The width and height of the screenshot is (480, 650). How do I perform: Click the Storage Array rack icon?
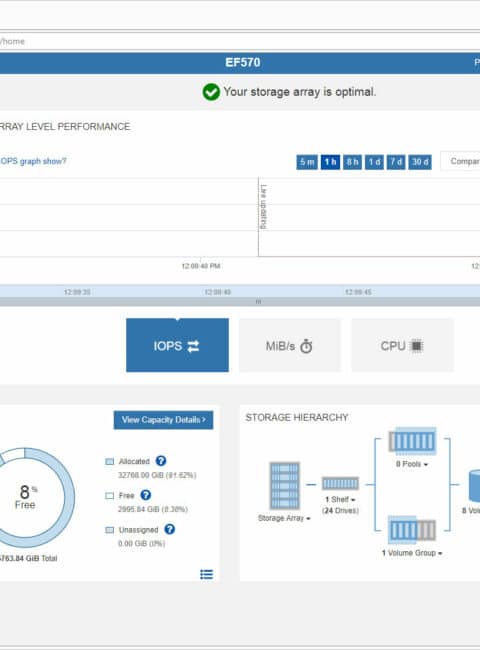pos(284,485)
